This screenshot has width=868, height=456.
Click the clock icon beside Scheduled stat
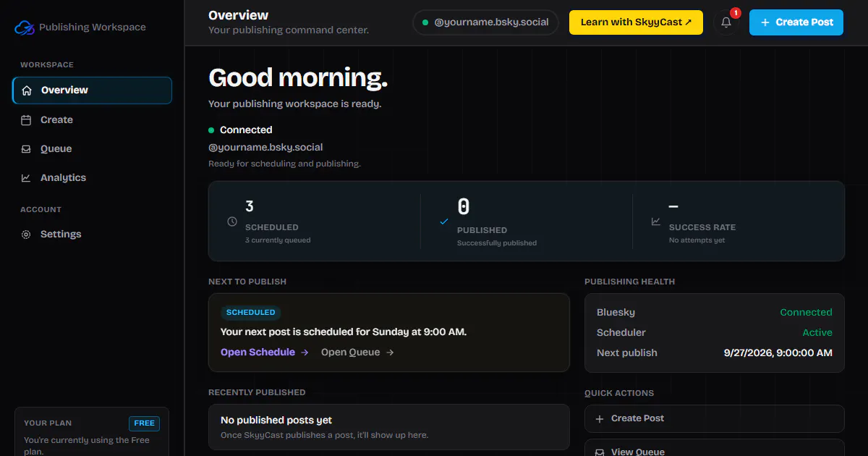point(232,221)
